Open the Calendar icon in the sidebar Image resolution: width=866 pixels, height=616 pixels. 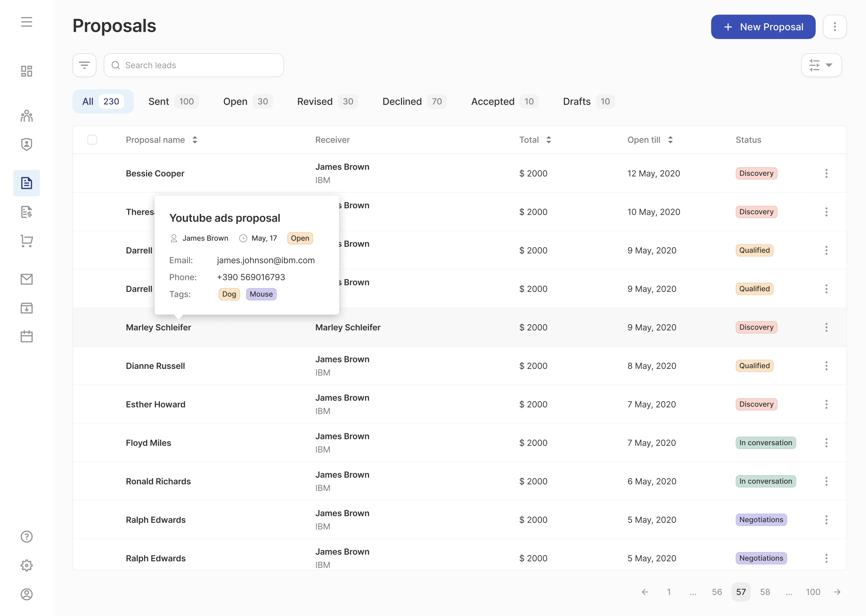(27, 336)
